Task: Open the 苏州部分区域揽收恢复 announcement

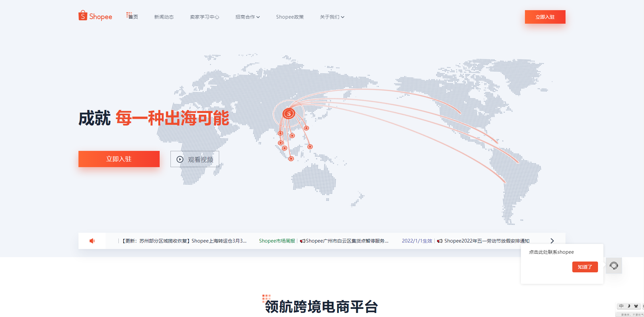Action: [184, 241]
